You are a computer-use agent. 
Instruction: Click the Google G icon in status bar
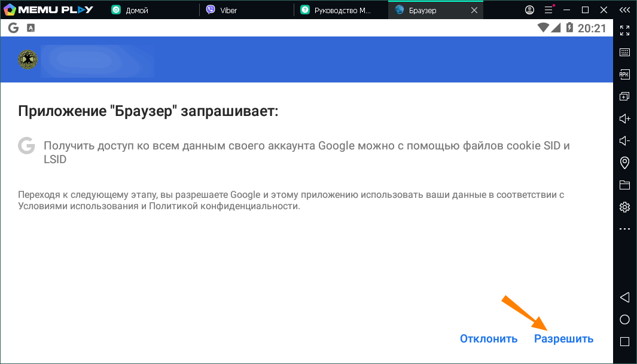coord(13,27)
